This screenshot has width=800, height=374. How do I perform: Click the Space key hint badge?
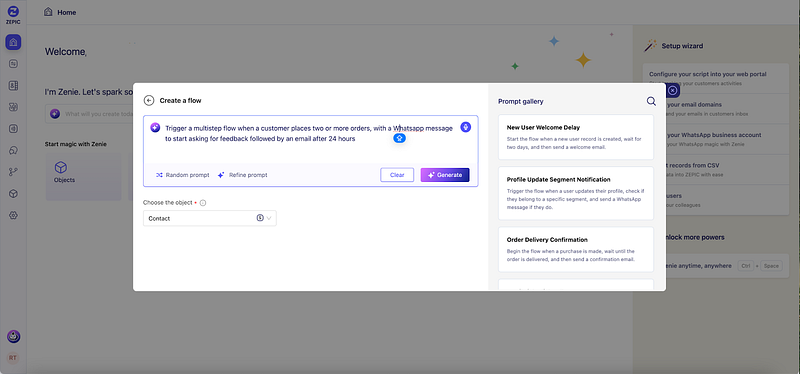click(x=771, y=266)
